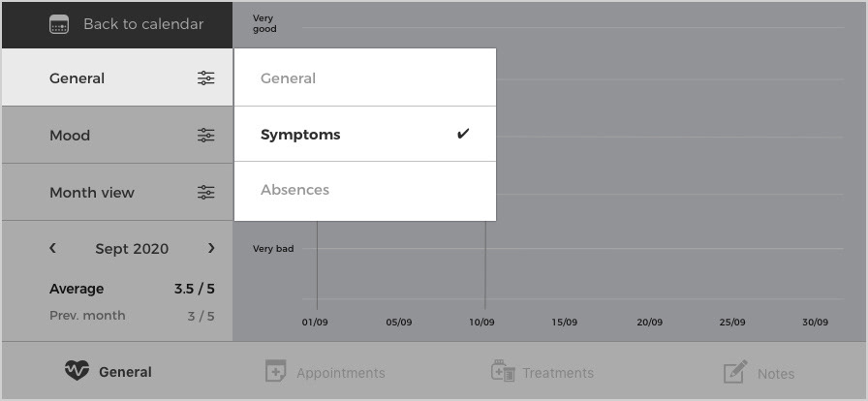Click the heartbeat icon in bottom navigation

pos(77,370)
